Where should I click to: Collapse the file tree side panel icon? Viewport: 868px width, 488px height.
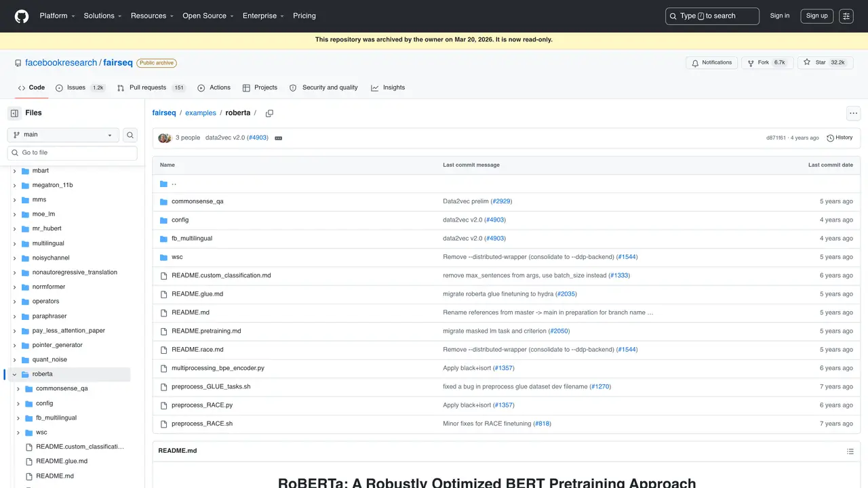click(x=14, y=113)
